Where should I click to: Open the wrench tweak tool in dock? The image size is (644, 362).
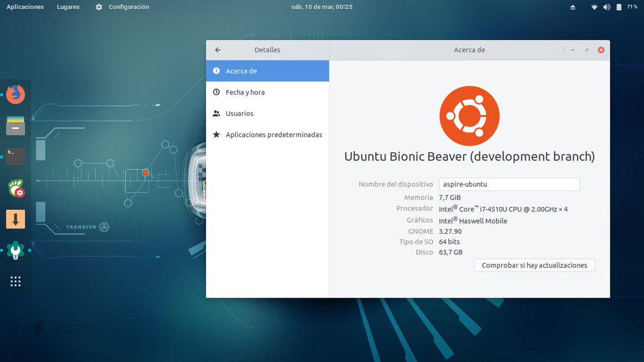coord(16,250)
